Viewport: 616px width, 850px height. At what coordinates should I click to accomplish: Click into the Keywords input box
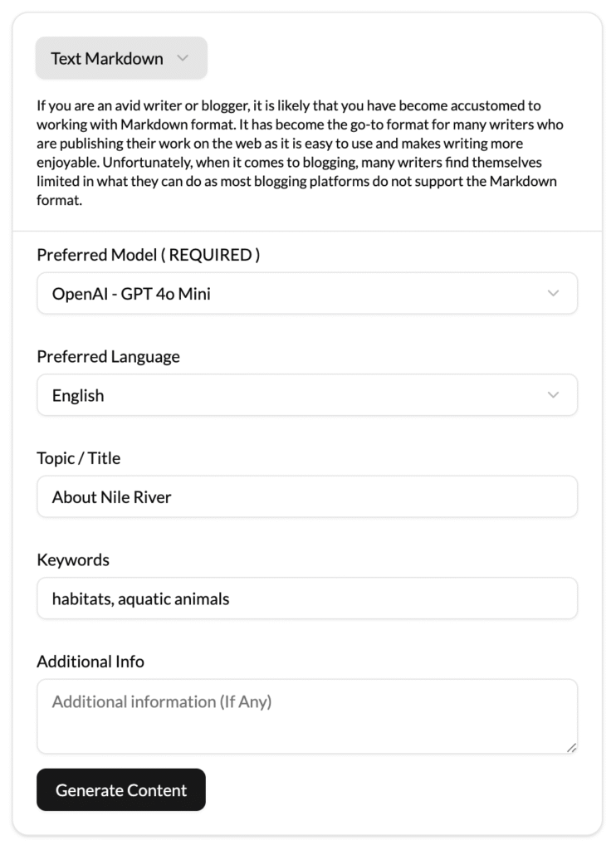point(307,598)
